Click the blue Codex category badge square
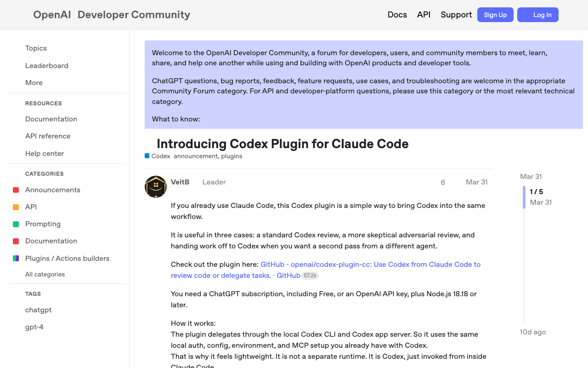Screen dimensions: 588x368 (x=147, y=156)
